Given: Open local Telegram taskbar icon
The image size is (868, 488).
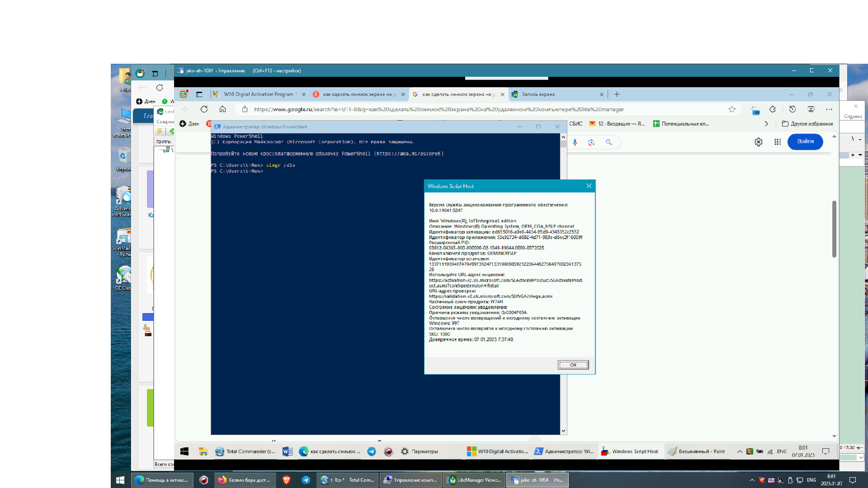Looking at the screenshot, I should (x=306, y=480).
